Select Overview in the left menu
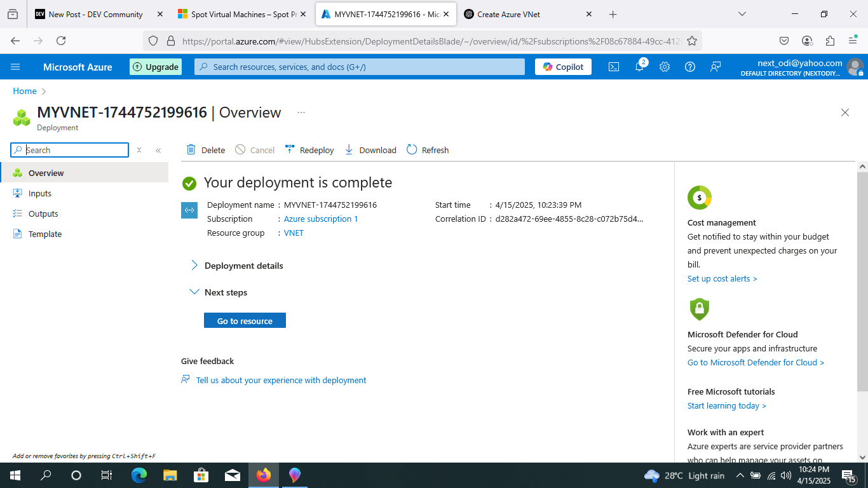The width and height of the screenshot is (868, 488). click(x=84, y=173)
